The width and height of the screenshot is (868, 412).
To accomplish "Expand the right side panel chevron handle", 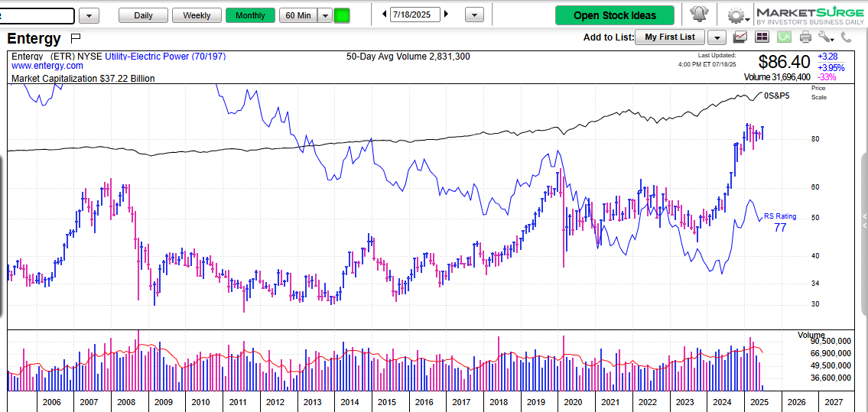I will point(865,221).
